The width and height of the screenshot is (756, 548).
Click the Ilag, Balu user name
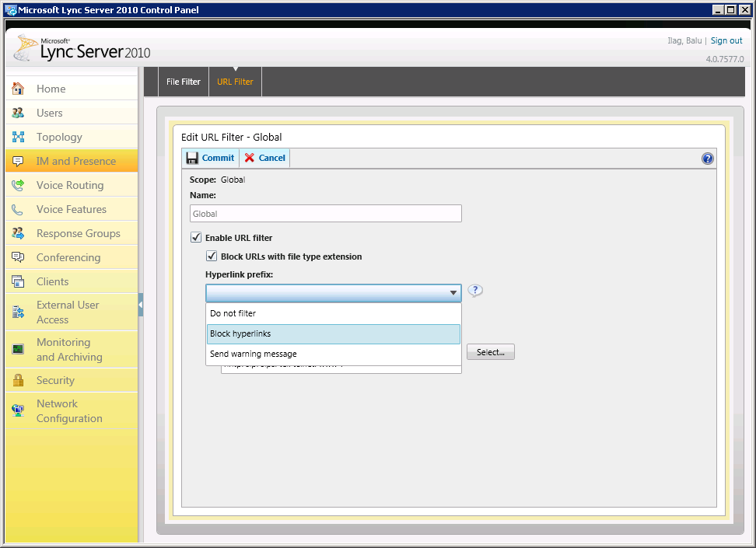pyautogui.click(x=684, y=40)
